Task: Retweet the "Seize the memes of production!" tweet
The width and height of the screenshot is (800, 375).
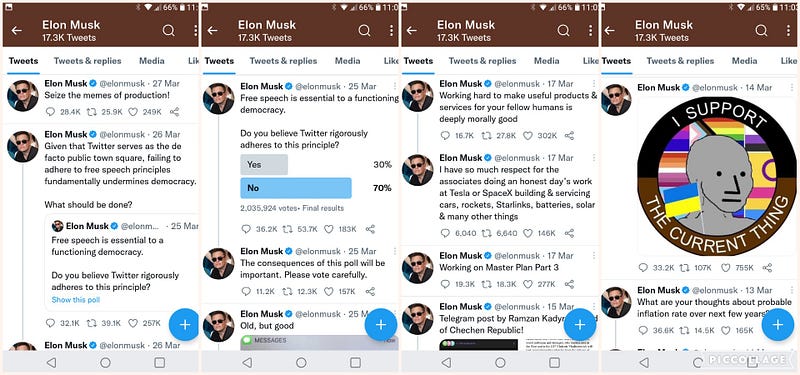Action: [x=91, y=112]
